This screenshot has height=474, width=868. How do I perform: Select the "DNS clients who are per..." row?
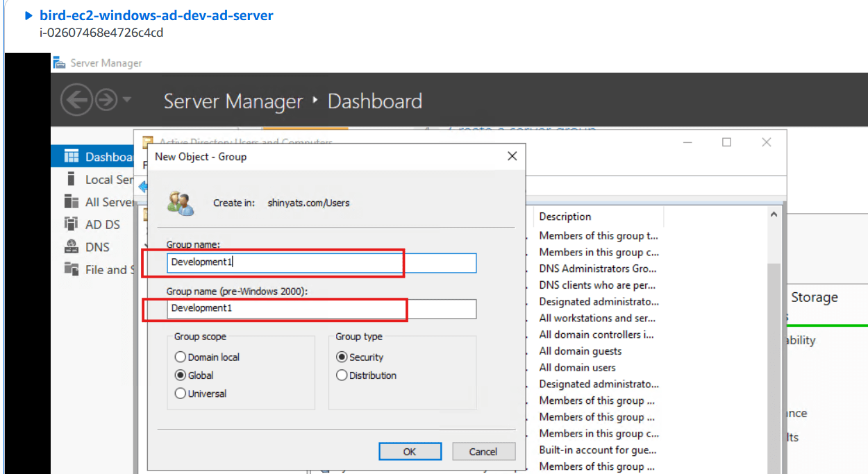coord(598,285)
